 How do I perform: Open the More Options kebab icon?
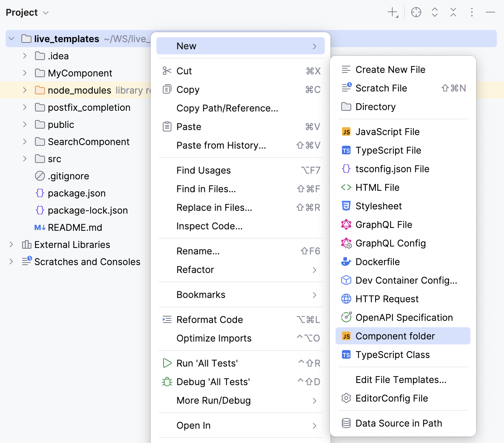point(472,12)
